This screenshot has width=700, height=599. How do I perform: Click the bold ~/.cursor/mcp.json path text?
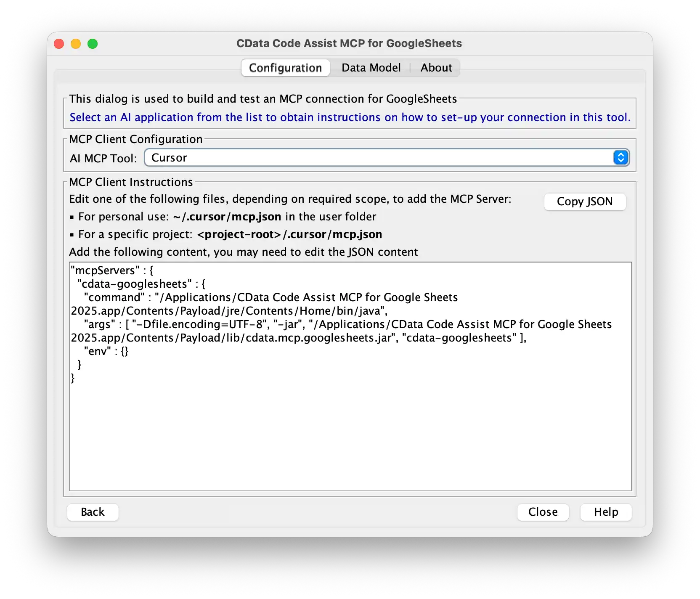click(x=228, y=217)
